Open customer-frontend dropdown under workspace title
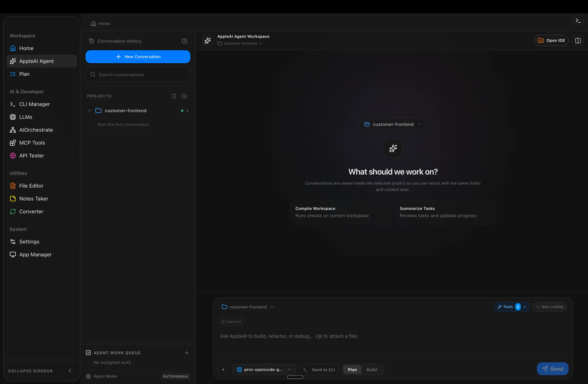Image resolution: width=588 pixels, height=384 pixels. pos(240,43)
